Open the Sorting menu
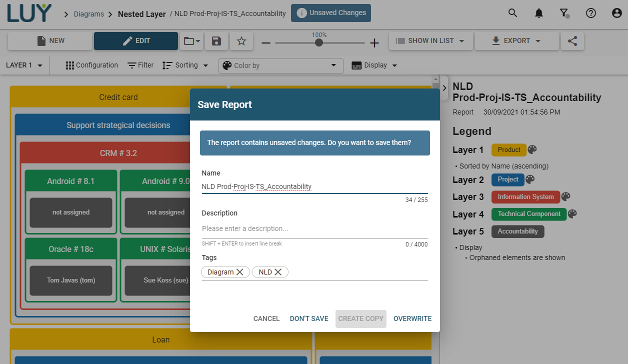Viewport: 628px width, 364px height. [x=185, y=65]
